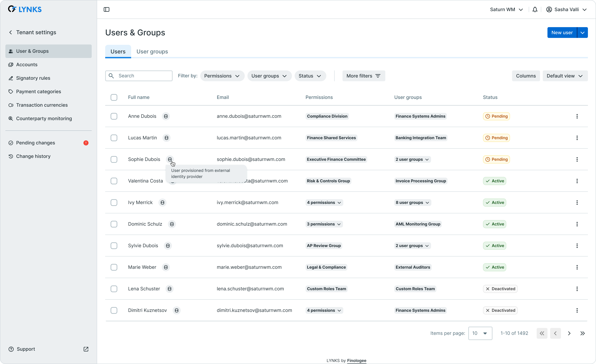Click the New user button
The width and height of the screenshot is (596, 364).
point(562,33)
